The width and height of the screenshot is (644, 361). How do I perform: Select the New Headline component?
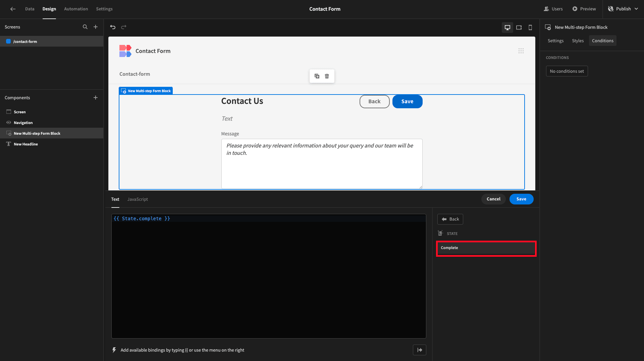pos(52,144)
